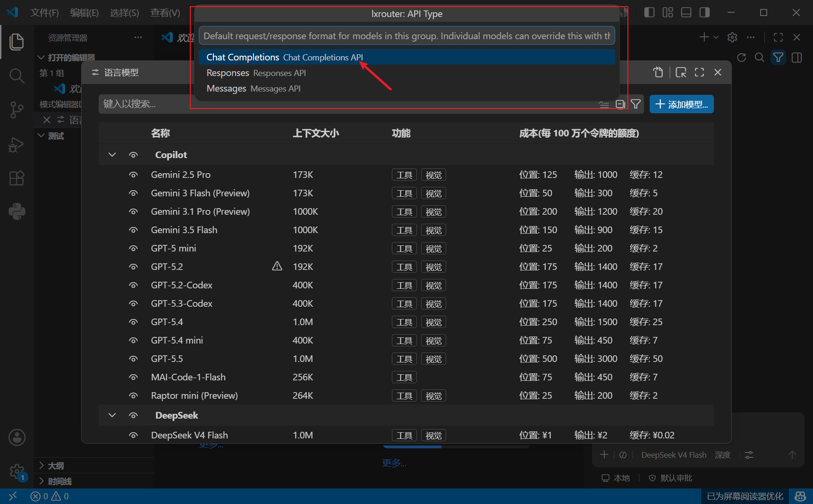The image size is (813, 504).
Task: Open the Search view in the activity bar
Action: tap(17, 76)
